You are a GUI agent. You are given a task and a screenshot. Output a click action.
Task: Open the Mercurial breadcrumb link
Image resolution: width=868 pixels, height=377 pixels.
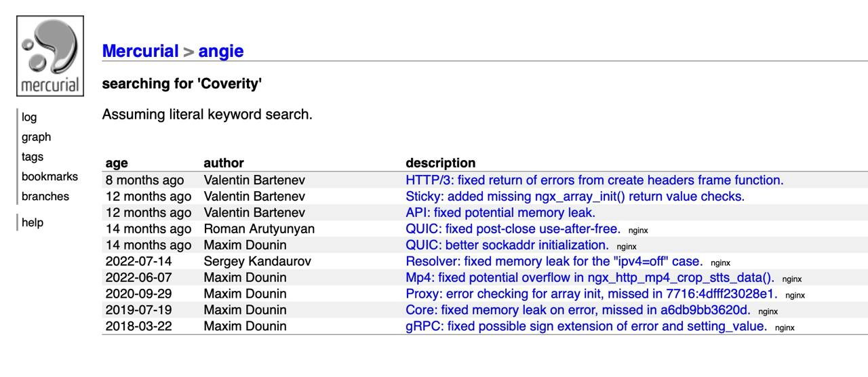point(140,51)
